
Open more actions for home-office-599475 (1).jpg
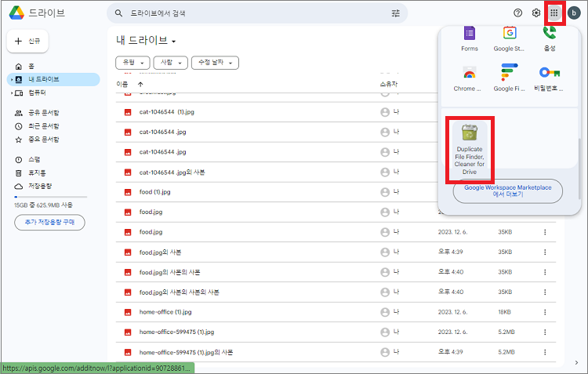545,332
